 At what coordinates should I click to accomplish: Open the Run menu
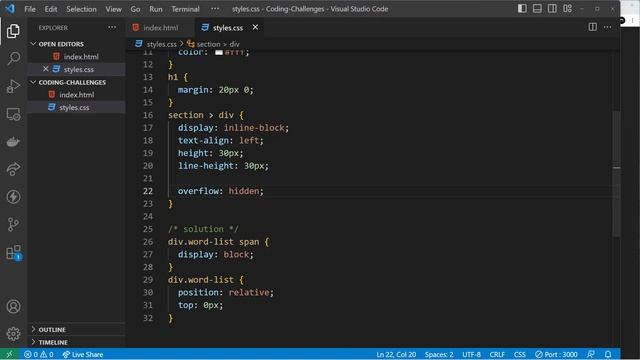pos(156,9)
